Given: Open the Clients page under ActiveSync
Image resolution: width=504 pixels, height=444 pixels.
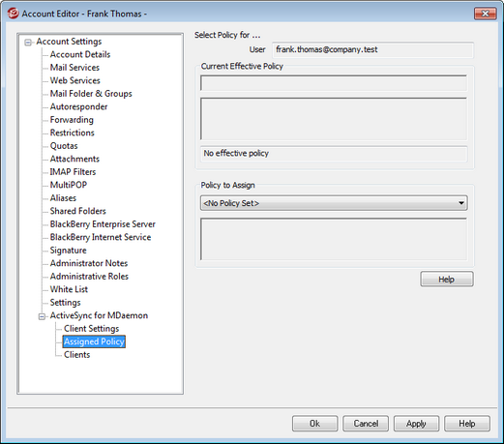Looking at the screenshot, I should coord(76,355).
